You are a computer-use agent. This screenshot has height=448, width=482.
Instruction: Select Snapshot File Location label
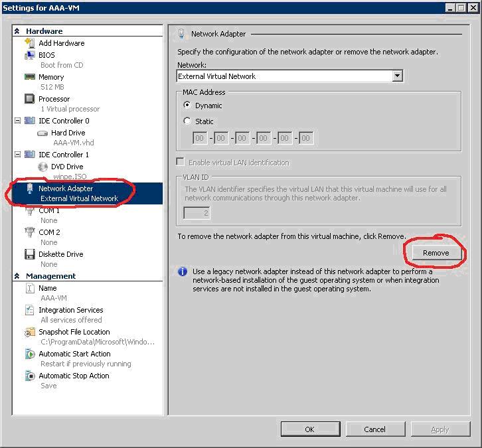(74, 332)
